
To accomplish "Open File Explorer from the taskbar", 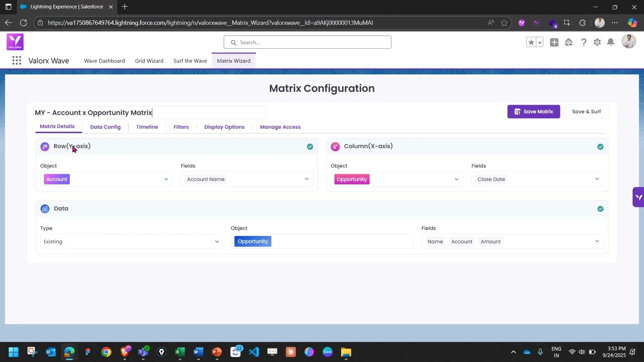I will 346,352.
